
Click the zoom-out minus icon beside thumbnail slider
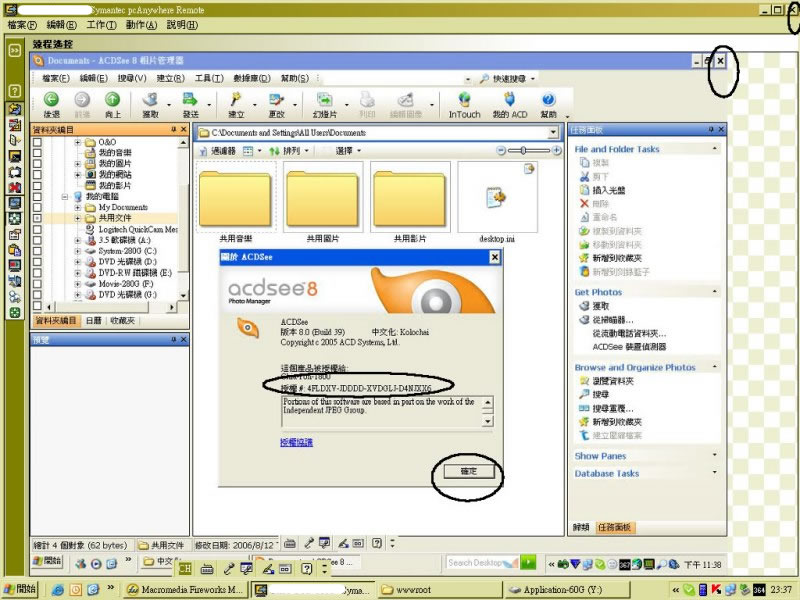tap(501, 151)
